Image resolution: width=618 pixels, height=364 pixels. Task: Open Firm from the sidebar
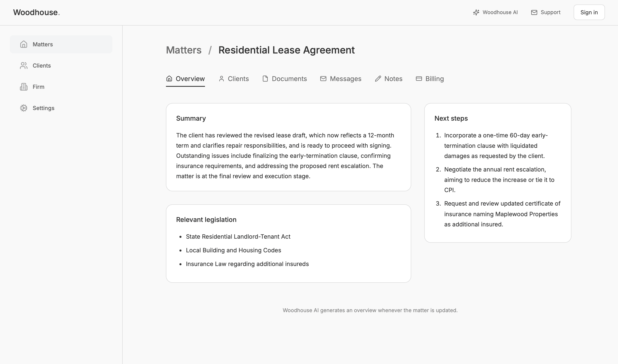pos(38,87)
